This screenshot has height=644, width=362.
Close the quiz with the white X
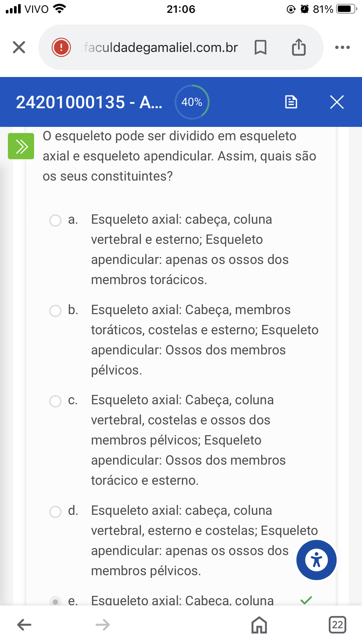[337, 102]
